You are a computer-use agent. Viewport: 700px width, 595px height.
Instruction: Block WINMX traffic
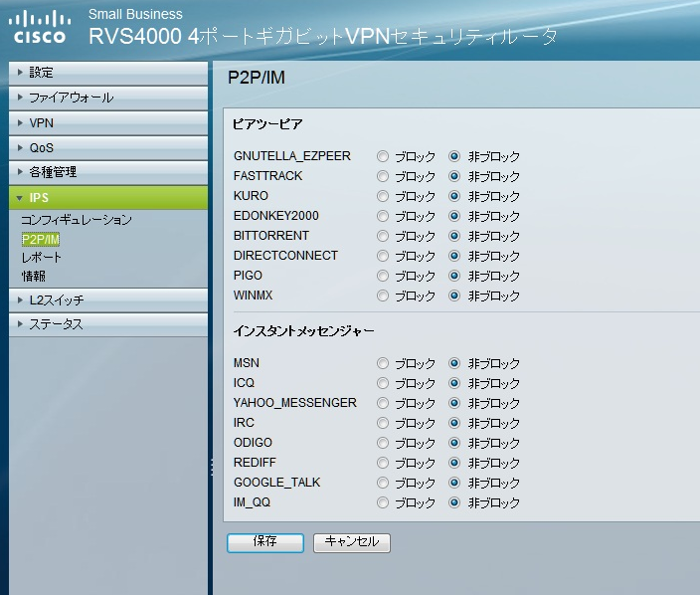tap(383, 296)
